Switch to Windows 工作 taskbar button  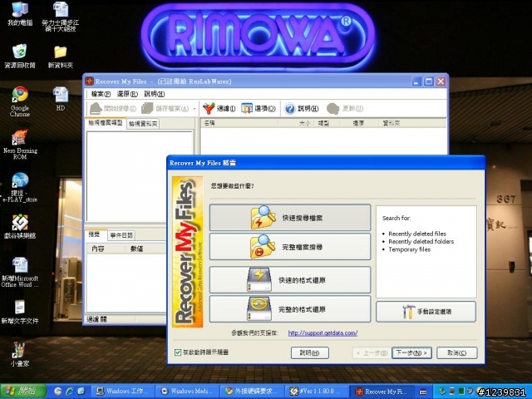124,392
